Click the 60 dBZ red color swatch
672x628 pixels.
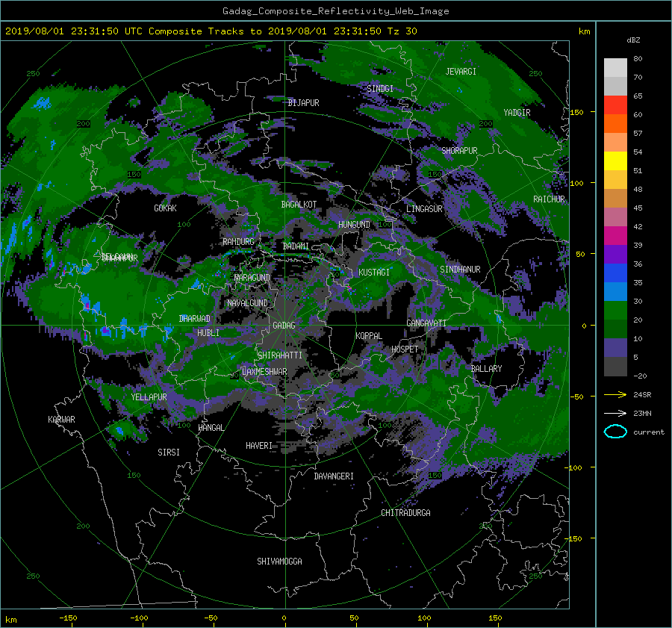click(615, 105)
